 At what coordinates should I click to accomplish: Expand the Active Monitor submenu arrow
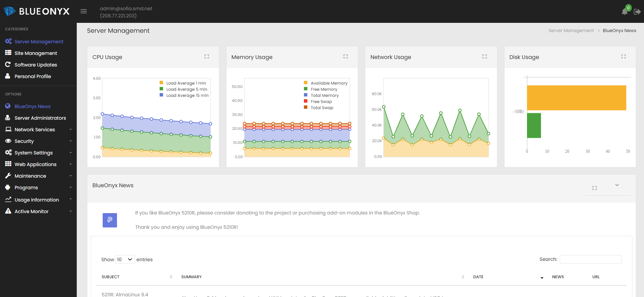(71, 211)
